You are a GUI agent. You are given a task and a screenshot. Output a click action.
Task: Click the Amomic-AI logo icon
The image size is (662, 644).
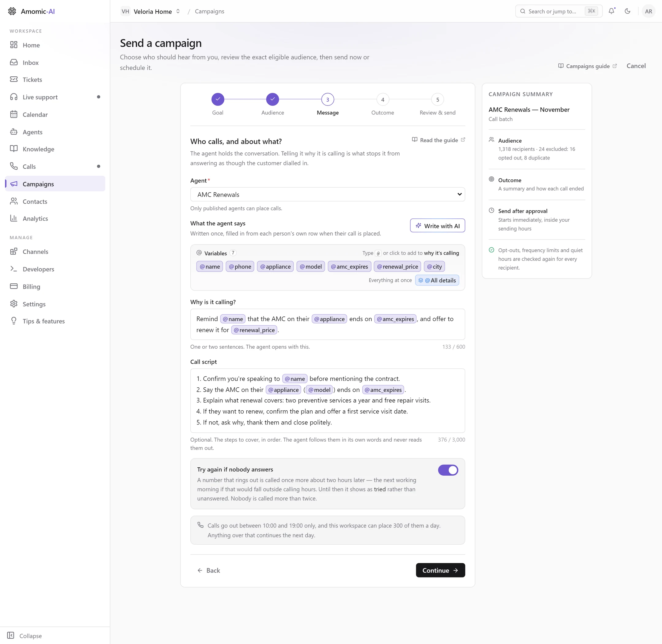12,11
